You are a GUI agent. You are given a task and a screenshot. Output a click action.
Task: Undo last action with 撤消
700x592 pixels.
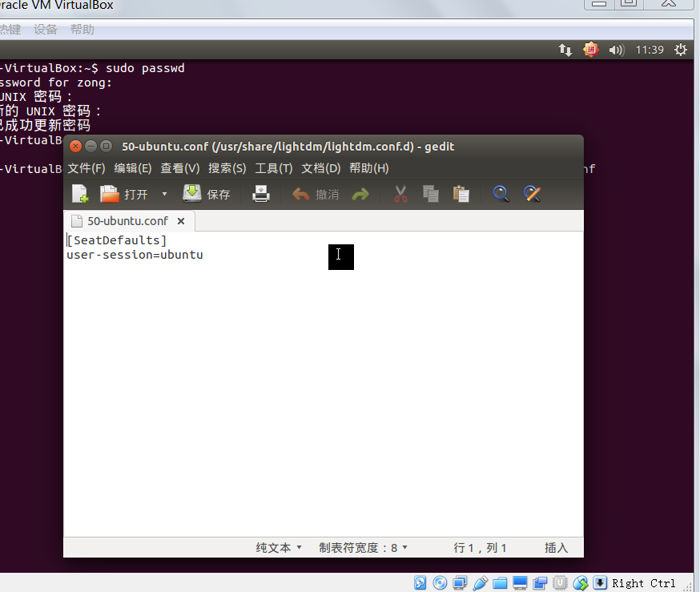316,194
